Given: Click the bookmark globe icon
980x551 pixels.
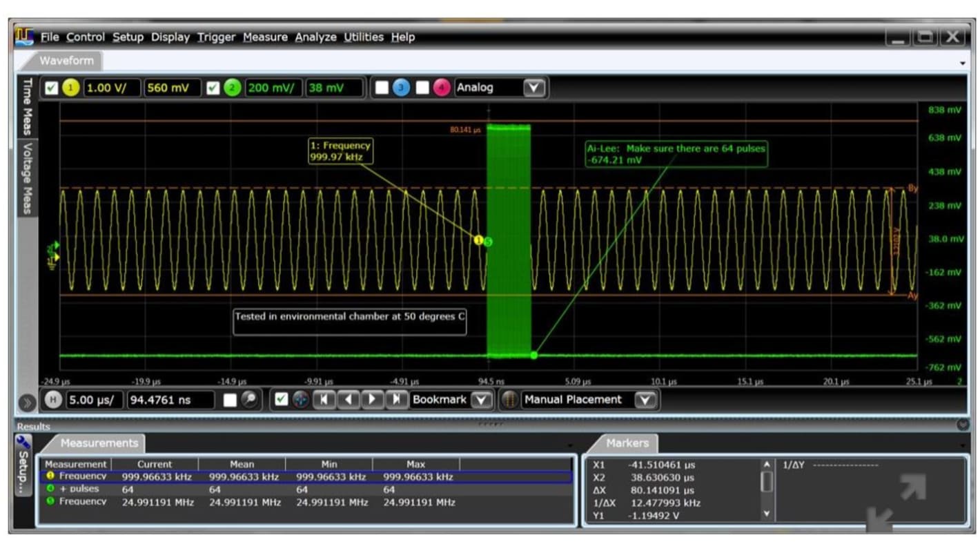Looking at the screenshot, I should [300, 400].
